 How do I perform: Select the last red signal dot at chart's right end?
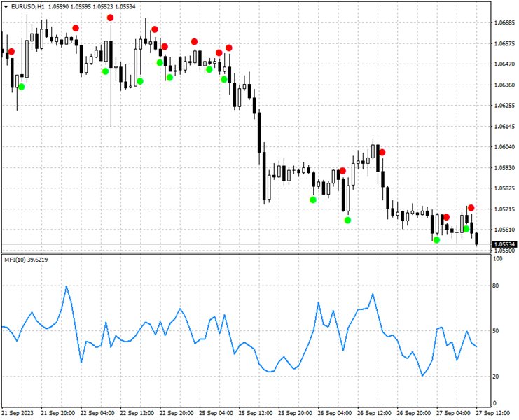point(471,208)
